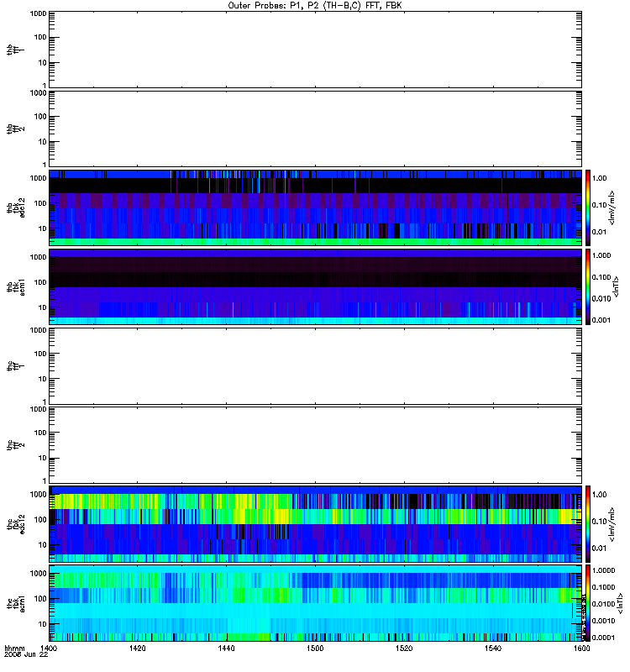Click the "1400" time axis label
This screenshot has width=630, height=672.
[49, 648]
